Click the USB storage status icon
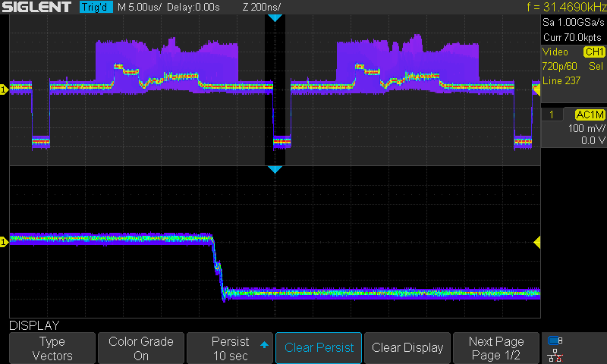 point(555,340)
